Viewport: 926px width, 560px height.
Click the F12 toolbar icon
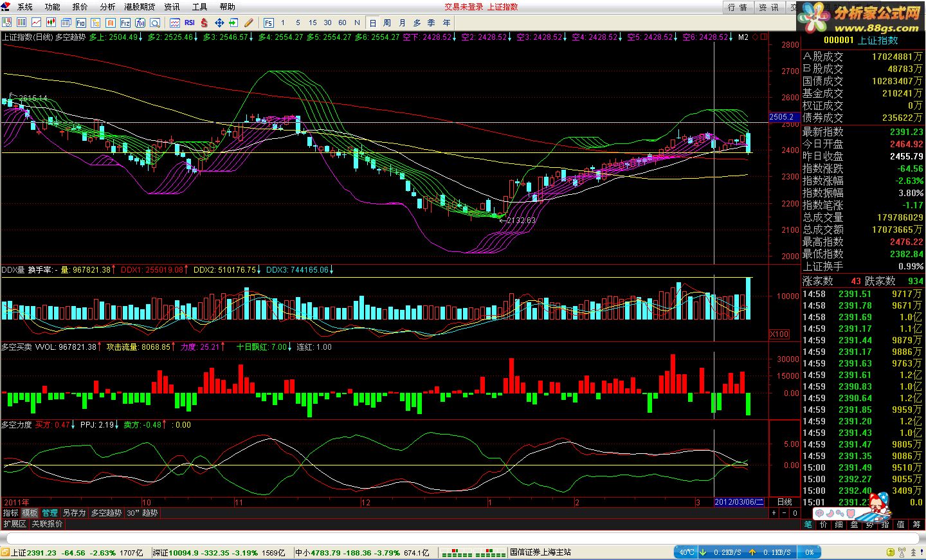click(x=125, y=23)
